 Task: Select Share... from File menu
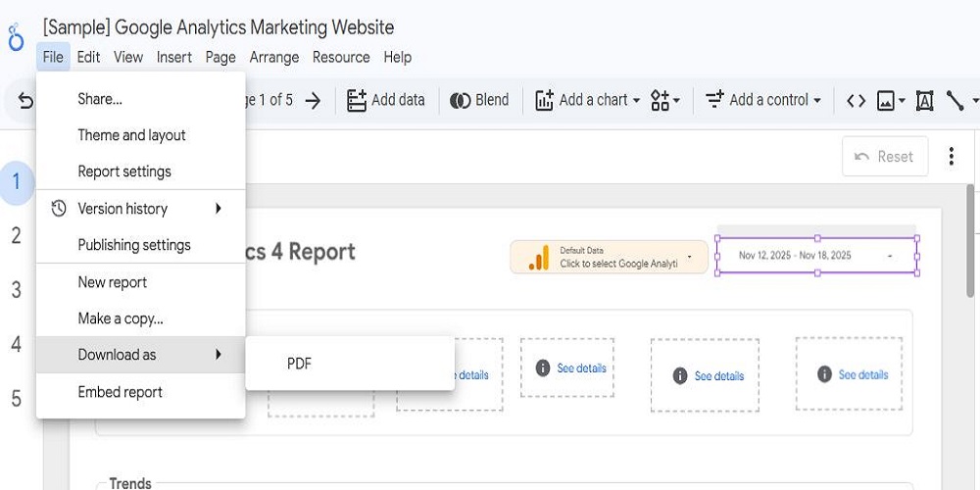(140, 99)
